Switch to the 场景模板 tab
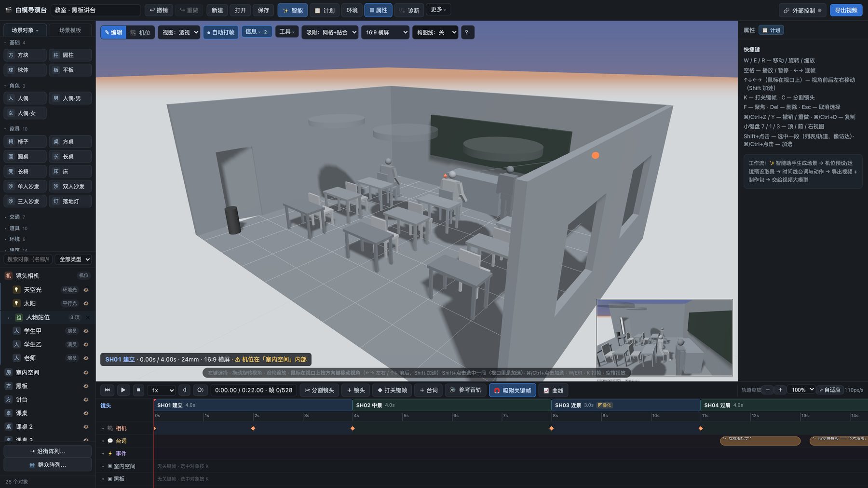The image size is (868, 488). point(70,30)
